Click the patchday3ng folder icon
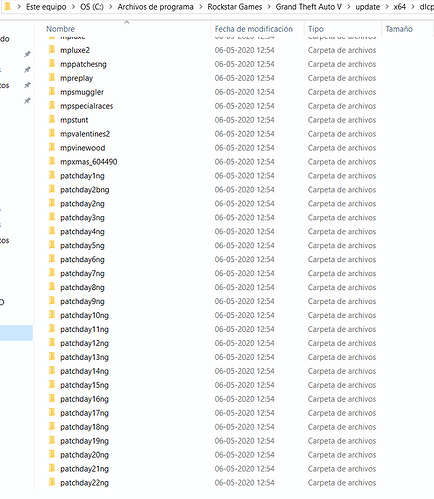This screenshot has height=499, width=434. 52,217
